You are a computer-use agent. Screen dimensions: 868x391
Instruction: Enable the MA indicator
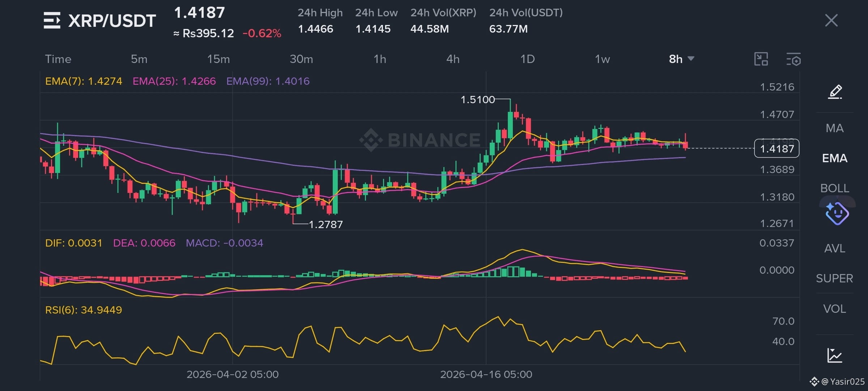pos(835,128)
